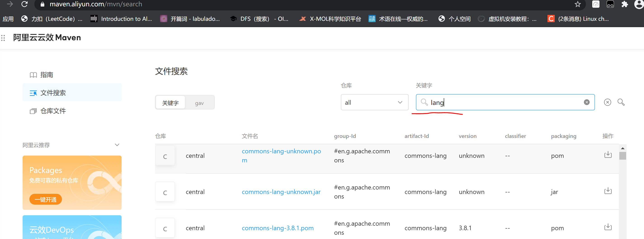The width and height of the screenshot is (644, 239).
Task: Open the Introduction to Al... bookmark
Action: click(x=121, y=19)
